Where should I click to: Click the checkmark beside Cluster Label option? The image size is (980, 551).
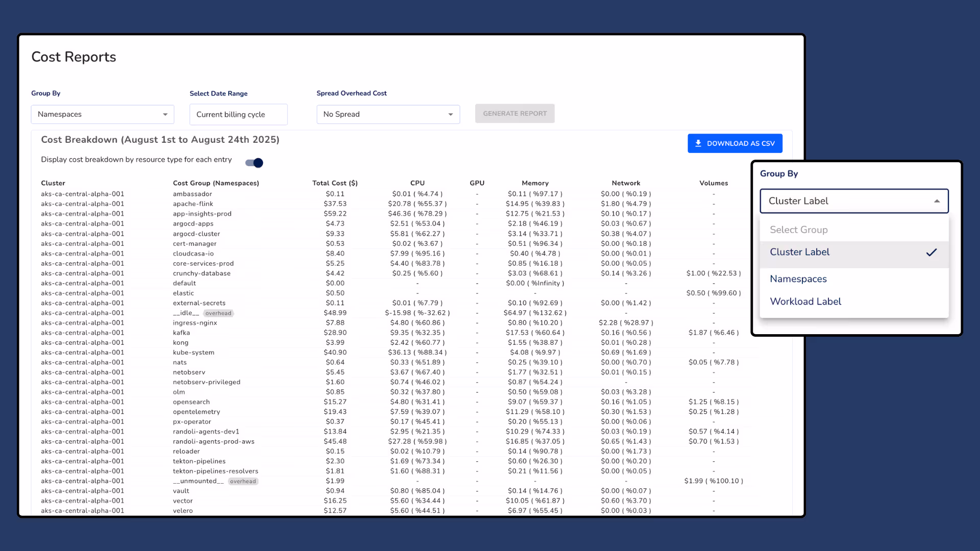(932, 252)
